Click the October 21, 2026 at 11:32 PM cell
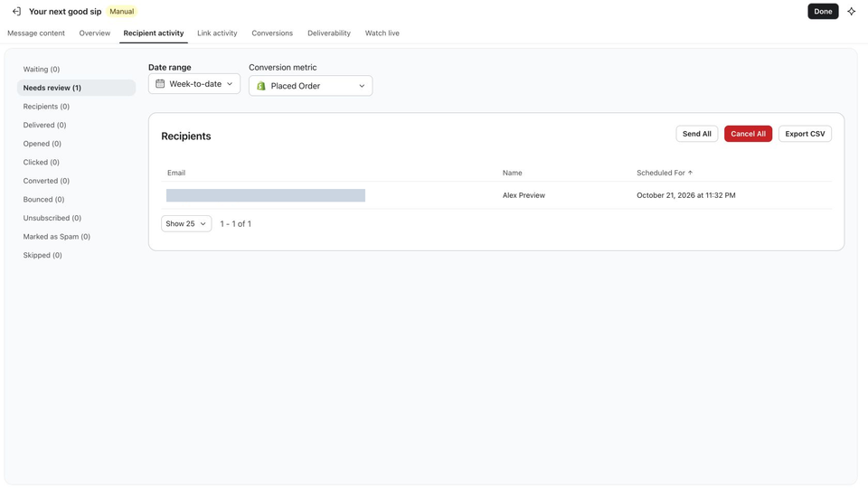Image resolution: width=868 pixels, height=489 pixels. [x=686, y=195]
